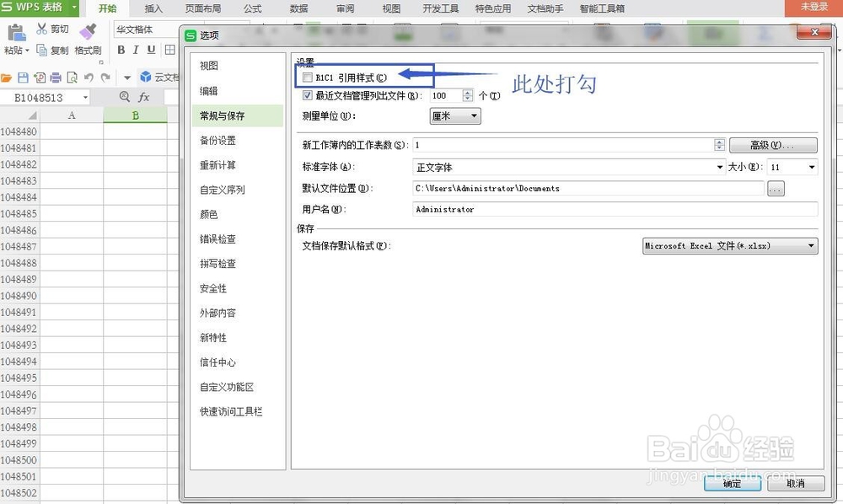Image resolution: width=843 pixels, height=504 pixels.
Task: Click the 高级(V) advanced button
Action: tap(772, 144)
